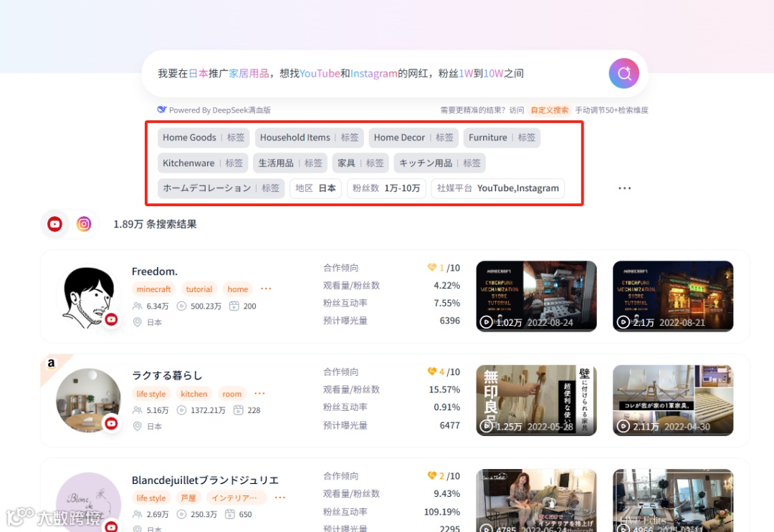Screen dimensions: 774x532
Task: Click the Freedom. avatar image
Action: click(88, 297)
